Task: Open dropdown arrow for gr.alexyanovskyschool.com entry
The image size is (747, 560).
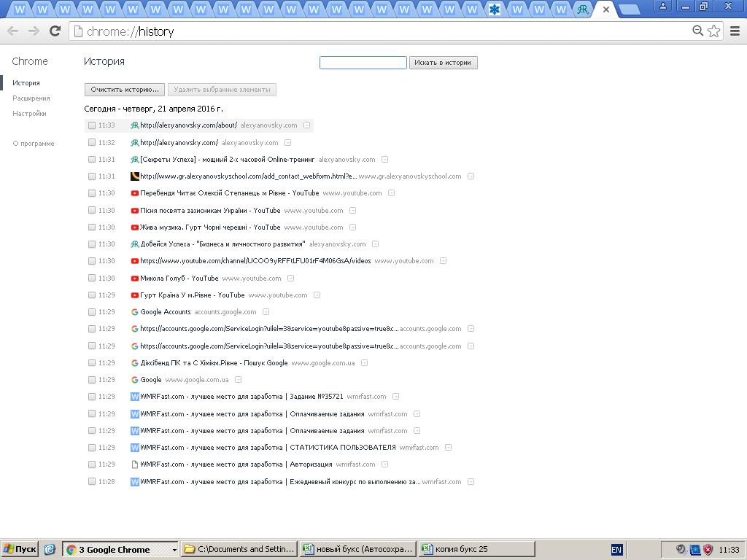Action: point(471,176)
